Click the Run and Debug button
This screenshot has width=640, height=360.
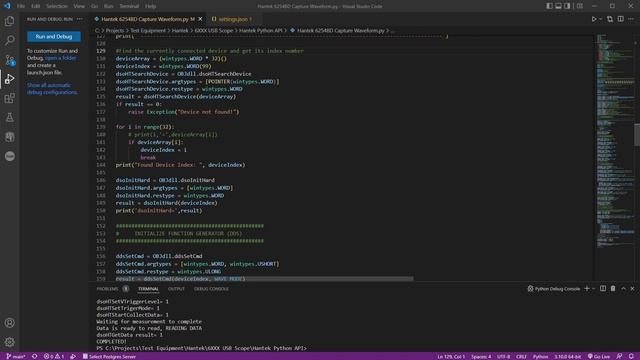click(54, 37)
